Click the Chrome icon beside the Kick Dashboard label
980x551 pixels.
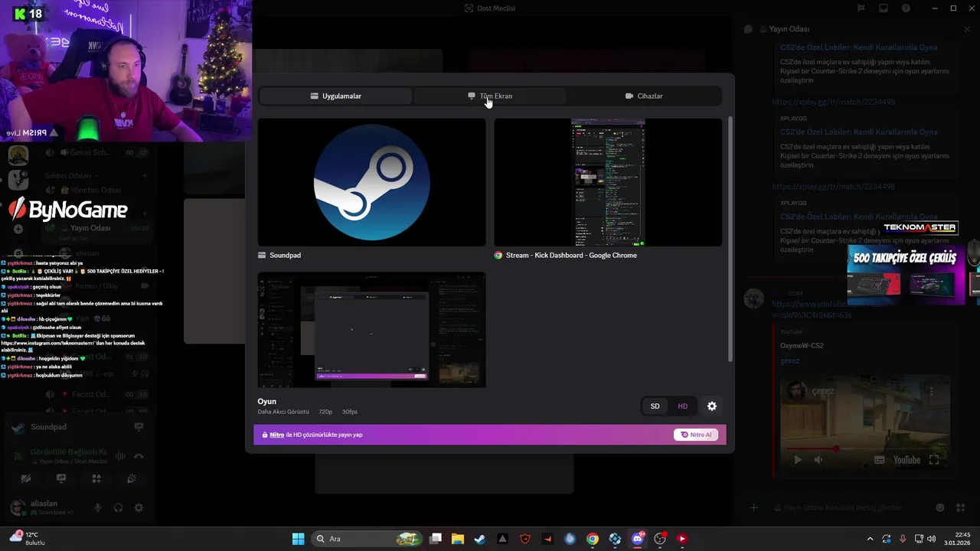click(x=498, y=256)
